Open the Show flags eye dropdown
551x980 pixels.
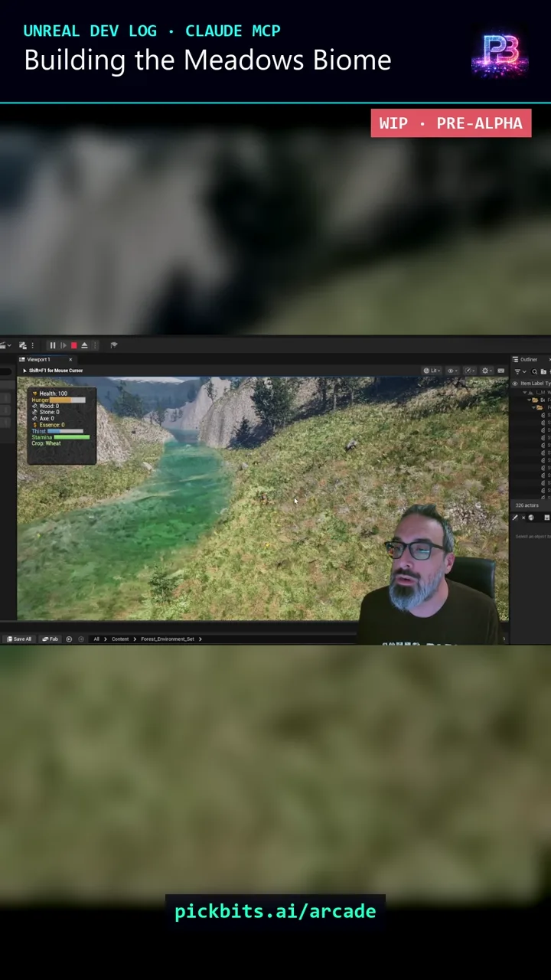(452, 371)
